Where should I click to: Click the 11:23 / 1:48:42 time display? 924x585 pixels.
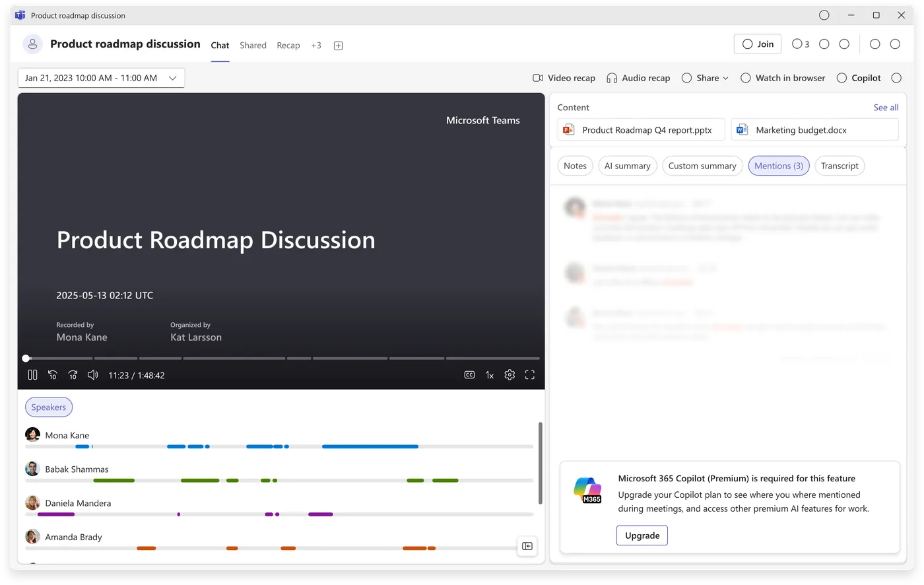[137, 376]
